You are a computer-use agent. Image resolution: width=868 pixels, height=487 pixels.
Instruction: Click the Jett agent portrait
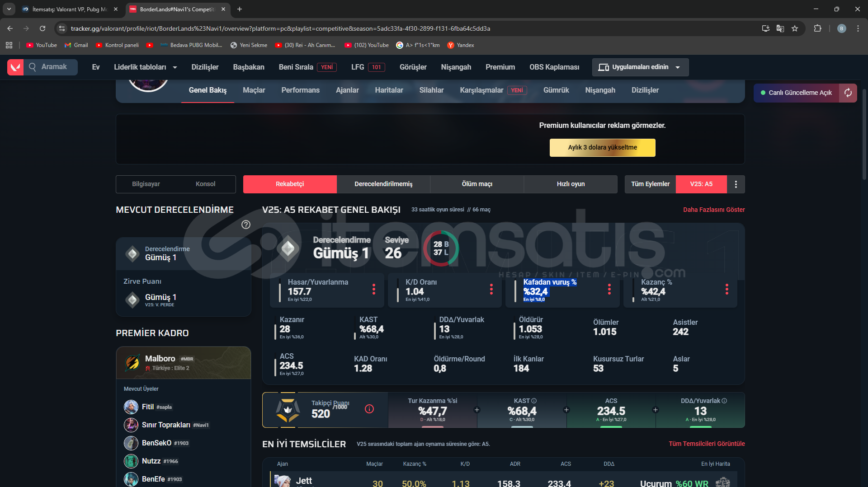283,481
